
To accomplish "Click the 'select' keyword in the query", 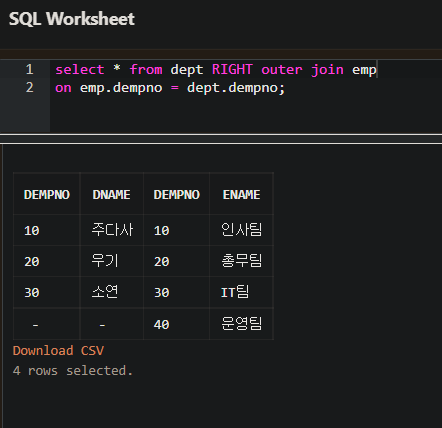I will (80, 70).
